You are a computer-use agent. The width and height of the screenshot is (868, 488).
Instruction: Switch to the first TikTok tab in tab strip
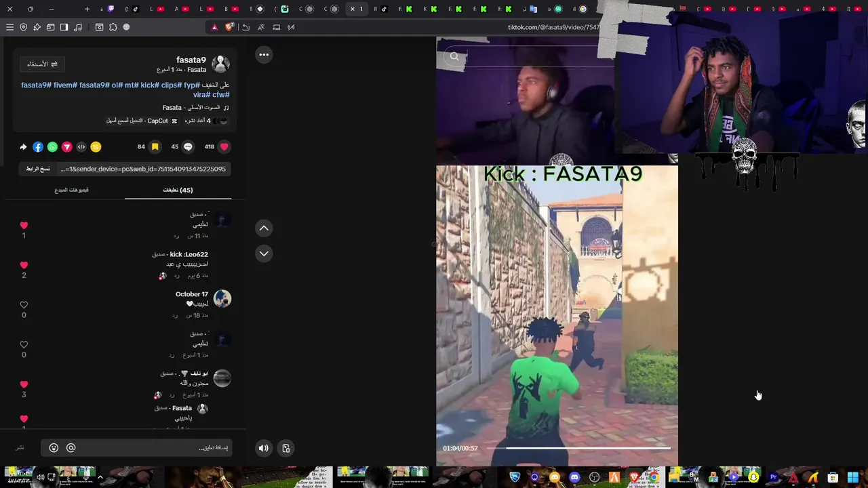(136, 9)
